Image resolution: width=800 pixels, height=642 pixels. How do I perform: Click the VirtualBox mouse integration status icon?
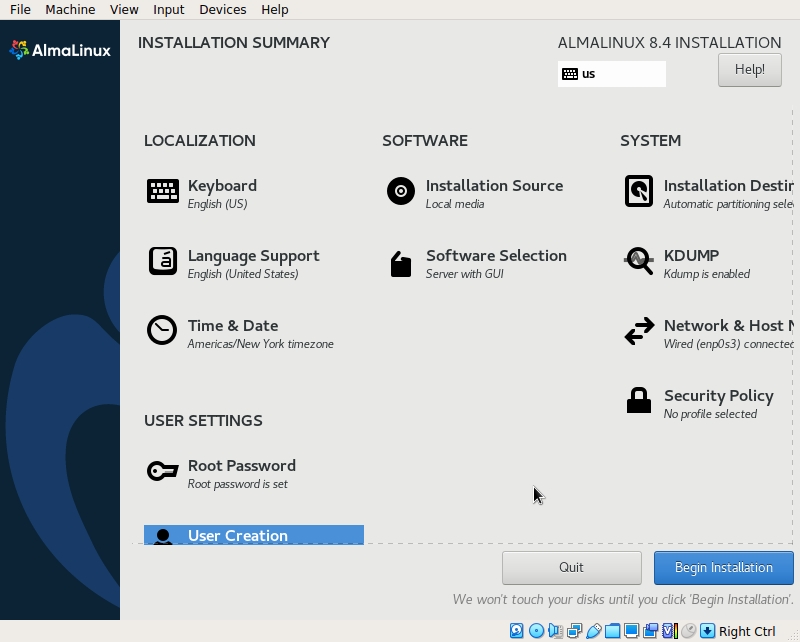click(688, 631)
